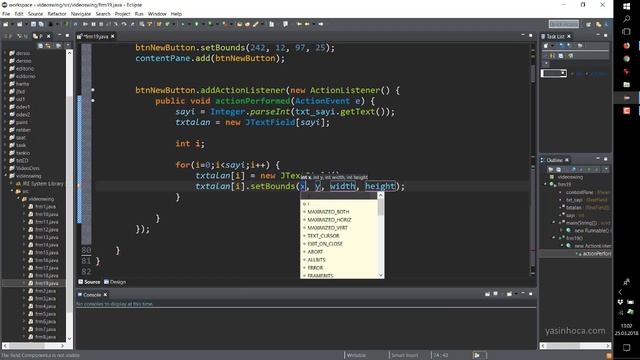Click the Save All toolbar icon
Viewport: 640px width, 360px height.
click(x=41, y=24)
